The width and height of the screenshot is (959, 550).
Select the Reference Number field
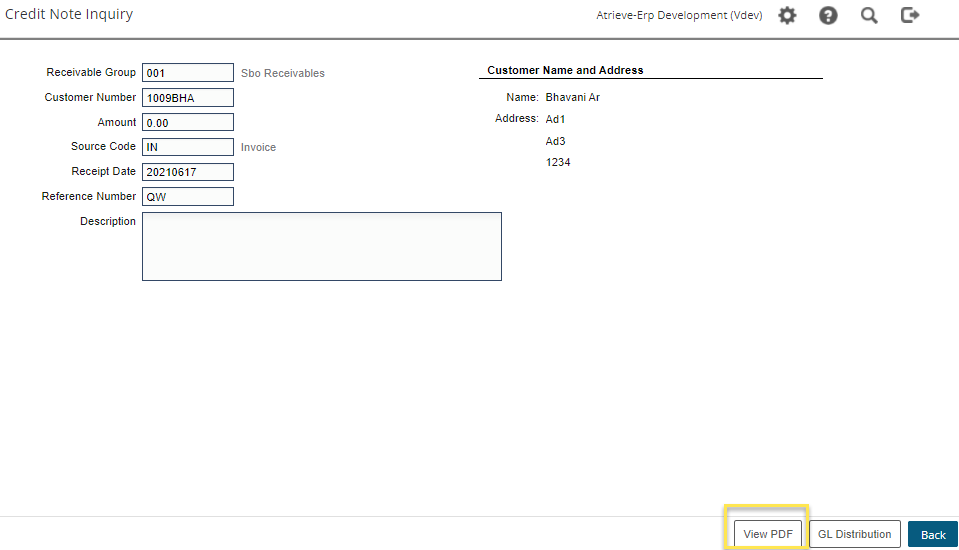pyautogui.click(x=188, y=197)
